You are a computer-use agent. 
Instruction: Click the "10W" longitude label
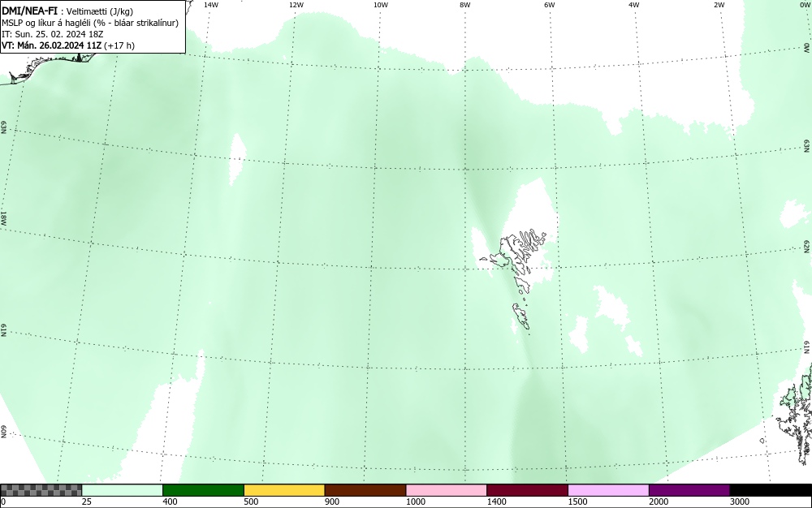(x=381, y=5)
